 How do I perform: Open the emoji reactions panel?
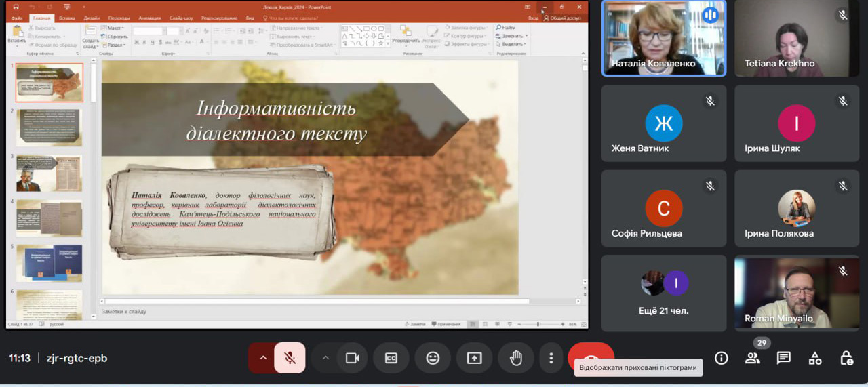[x=433, y=359]
